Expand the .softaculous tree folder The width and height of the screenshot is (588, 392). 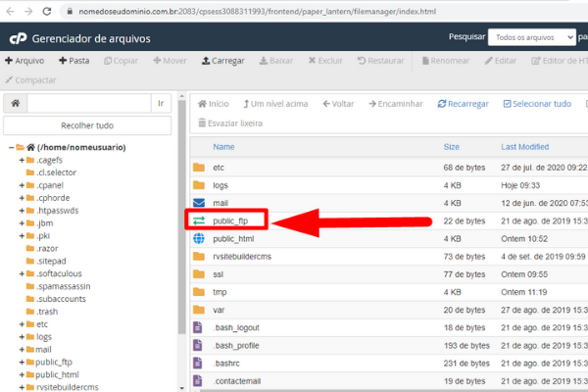22,273
